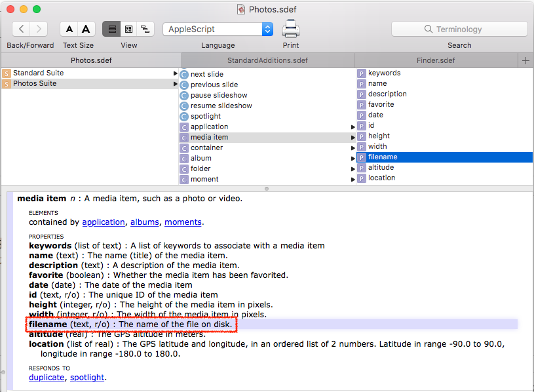The width and height of the screenshot is (534, 392).
Task: Expand the moment class disclosure arrow
Action: (x=353, y=180)
